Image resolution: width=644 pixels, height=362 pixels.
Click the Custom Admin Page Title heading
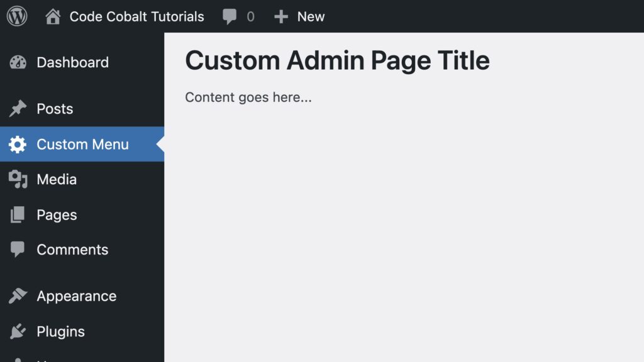click(x=337, y=60)
